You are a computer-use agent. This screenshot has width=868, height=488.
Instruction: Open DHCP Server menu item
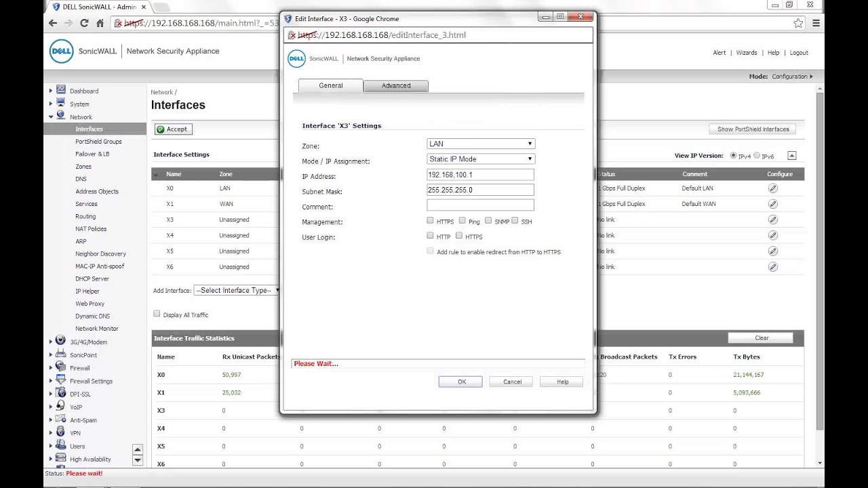click(x=92, y=279)
